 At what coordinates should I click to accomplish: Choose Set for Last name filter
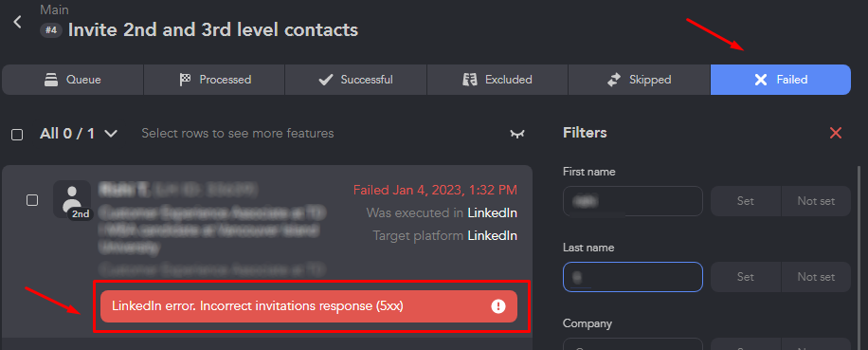pos(746,277)
